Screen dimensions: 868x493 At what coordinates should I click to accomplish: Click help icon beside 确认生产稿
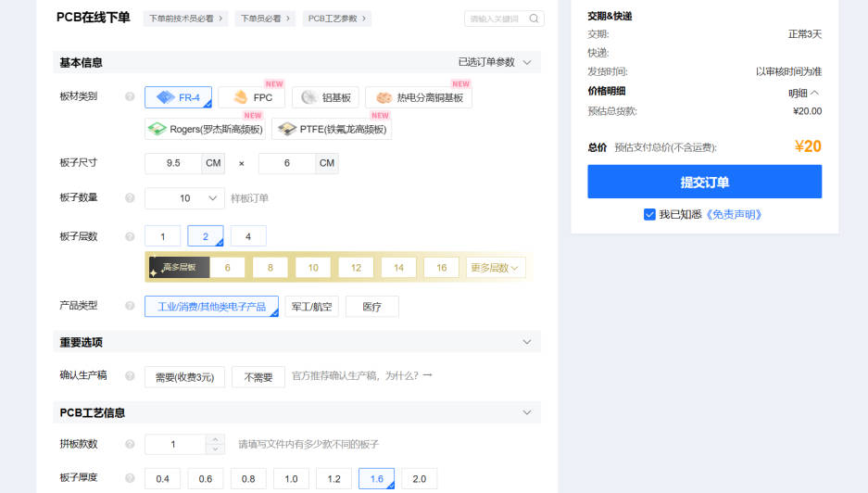(x=130, y=376)
